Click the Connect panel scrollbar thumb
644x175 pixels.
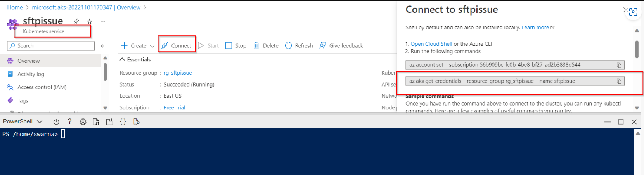point(637,49)
